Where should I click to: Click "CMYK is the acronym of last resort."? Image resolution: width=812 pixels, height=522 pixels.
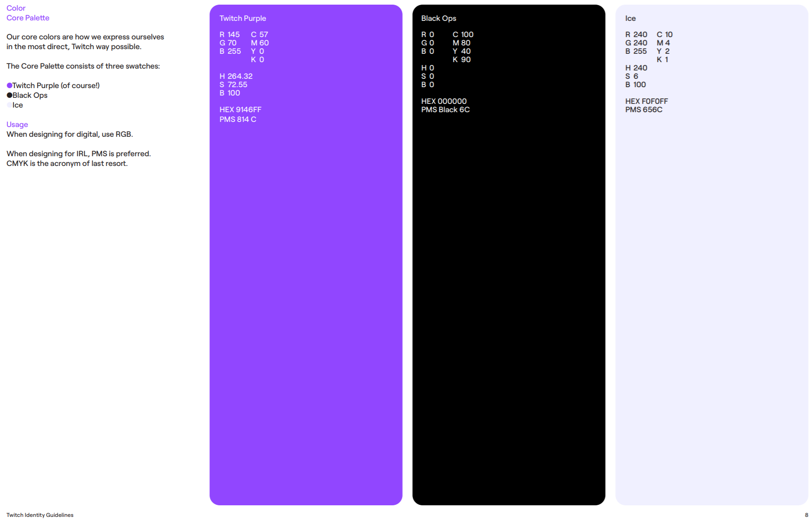pyautogui.click(x=67, y=163)
